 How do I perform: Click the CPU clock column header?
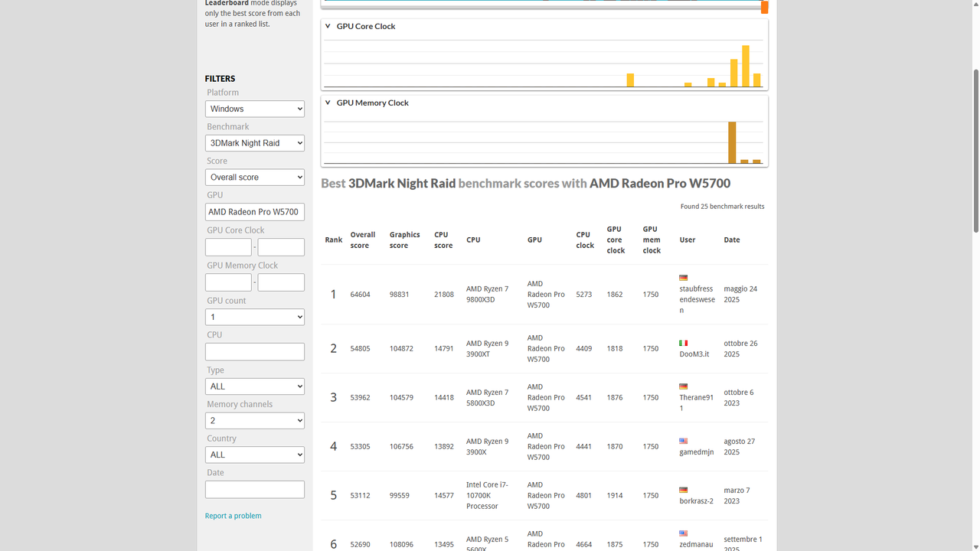tap(586, 240)
